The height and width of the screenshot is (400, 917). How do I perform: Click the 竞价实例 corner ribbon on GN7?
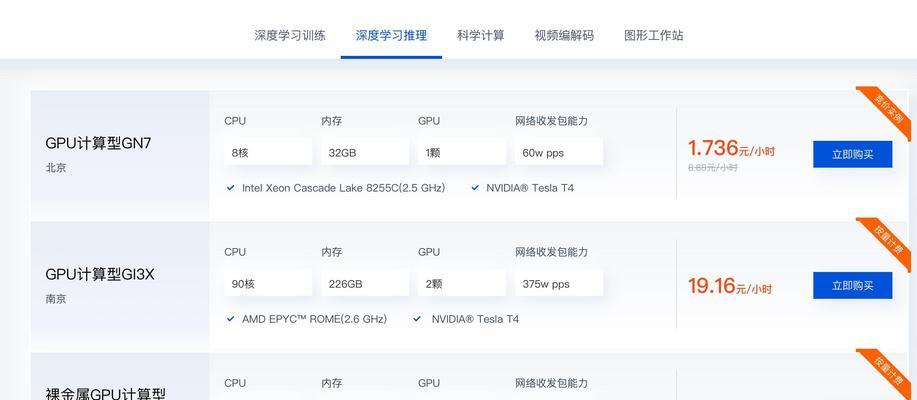point(889,109)
